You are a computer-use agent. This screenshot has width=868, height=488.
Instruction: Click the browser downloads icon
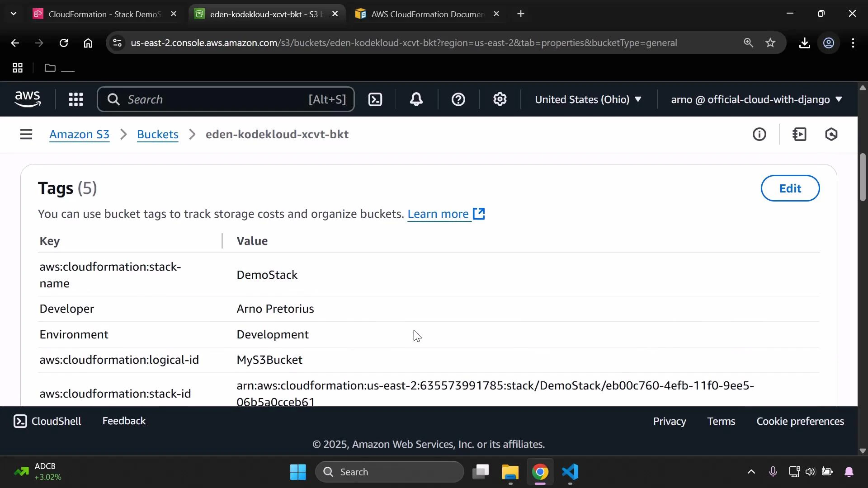pyautogui.click(x=804, y=43)
